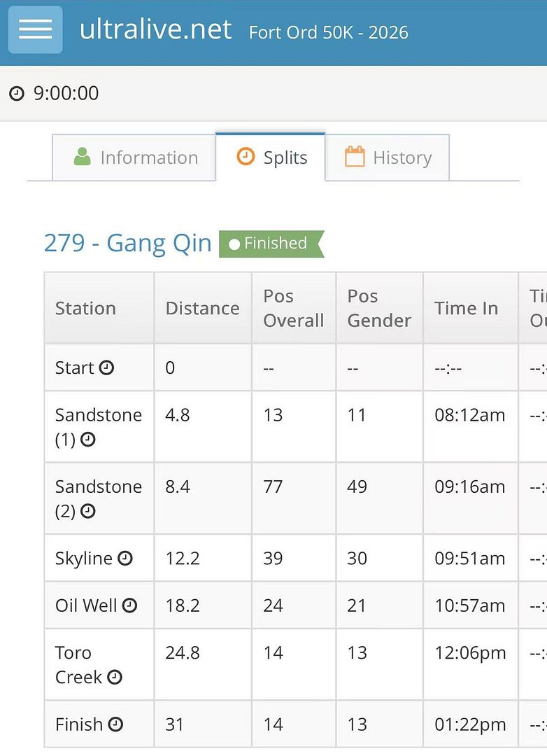The image size is (547, 756).
Task: Click the Skyline station clock icon
Action: pos(125,559)
